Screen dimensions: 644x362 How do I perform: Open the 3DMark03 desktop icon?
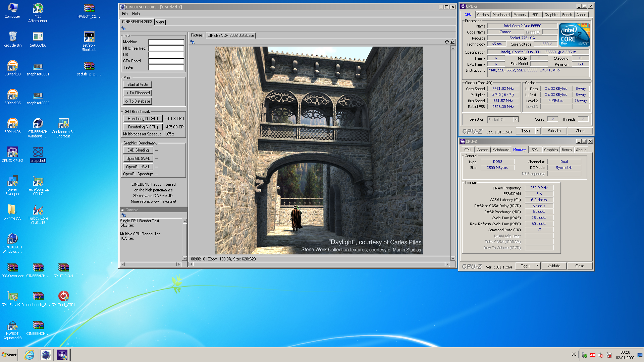12,68
